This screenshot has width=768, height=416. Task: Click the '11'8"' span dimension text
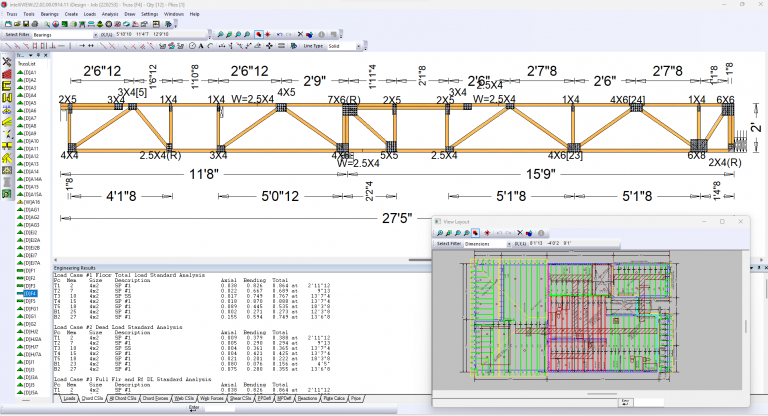pyautogui.click(x=204, y=174)
